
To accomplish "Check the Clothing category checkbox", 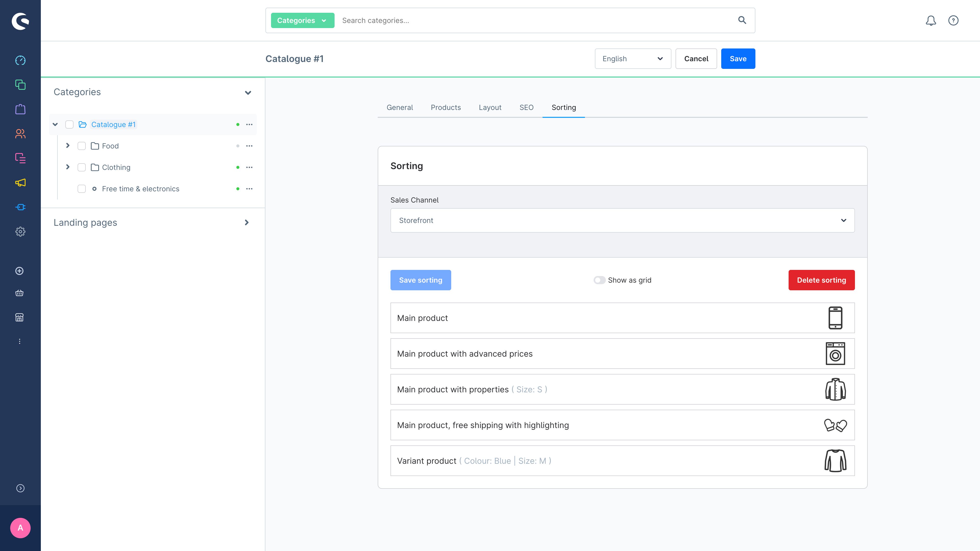I will tap(81, 167).
